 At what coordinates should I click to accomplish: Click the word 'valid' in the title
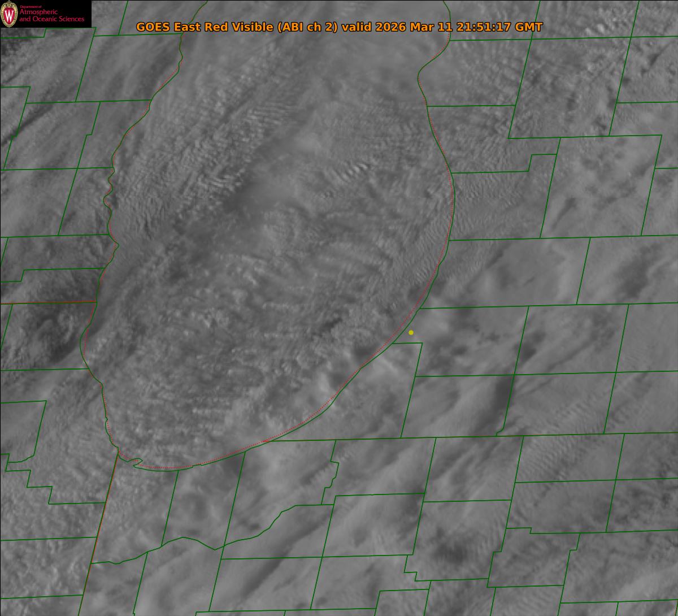[354, 27]
